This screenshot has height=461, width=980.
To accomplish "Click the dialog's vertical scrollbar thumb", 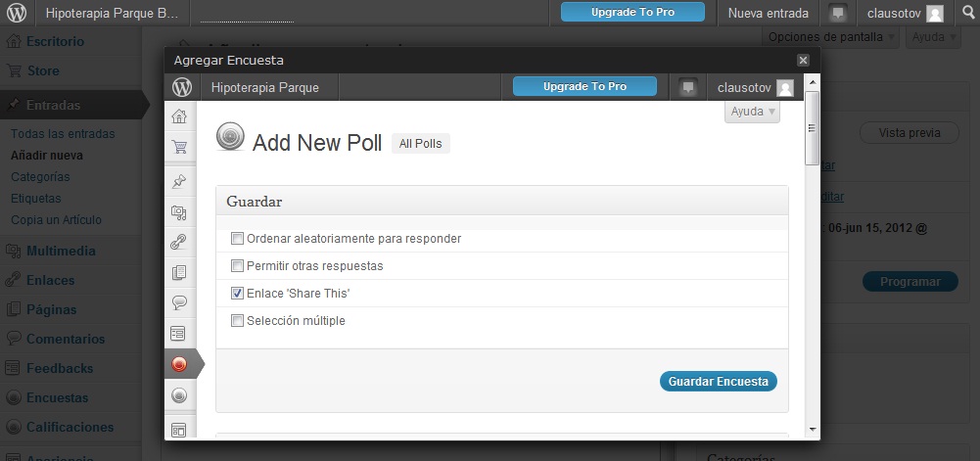I will pyautogui.click(x=811, y=130).
